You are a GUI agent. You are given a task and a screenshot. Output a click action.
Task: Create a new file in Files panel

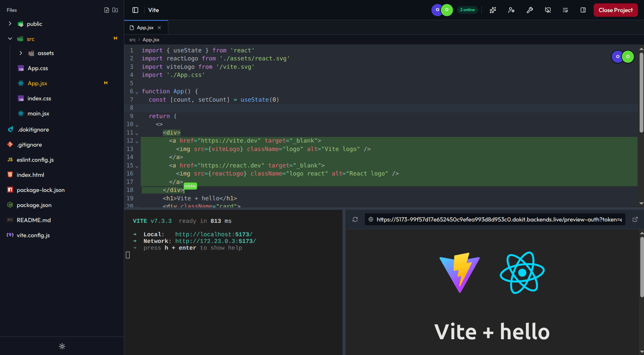click(x=106, y=10)
